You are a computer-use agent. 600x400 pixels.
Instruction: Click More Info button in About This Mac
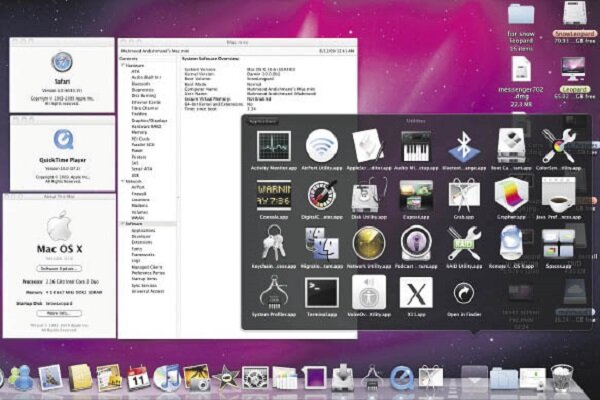click(x=59, y=313)
